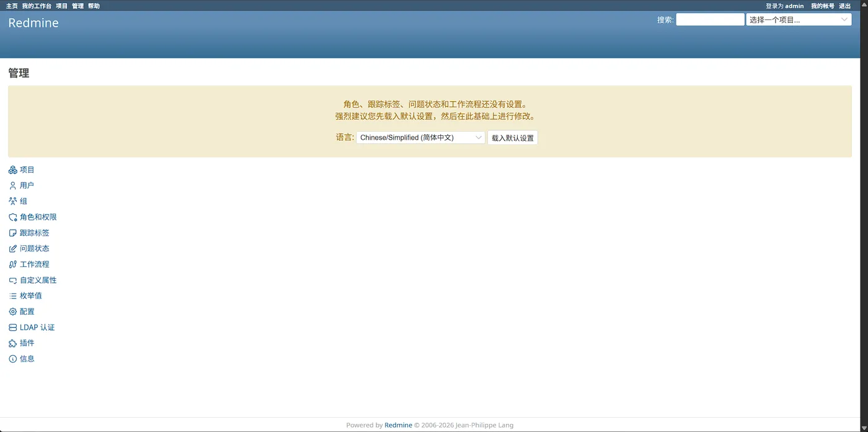Open the LDAP 认证 link
Screen dimensions: 868x432
click(37, 327)
